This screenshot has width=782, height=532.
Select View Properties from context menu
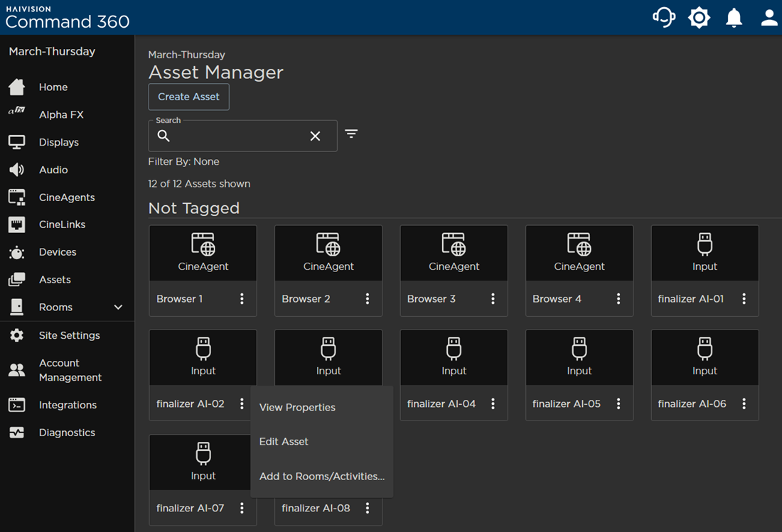pos(321,408)
